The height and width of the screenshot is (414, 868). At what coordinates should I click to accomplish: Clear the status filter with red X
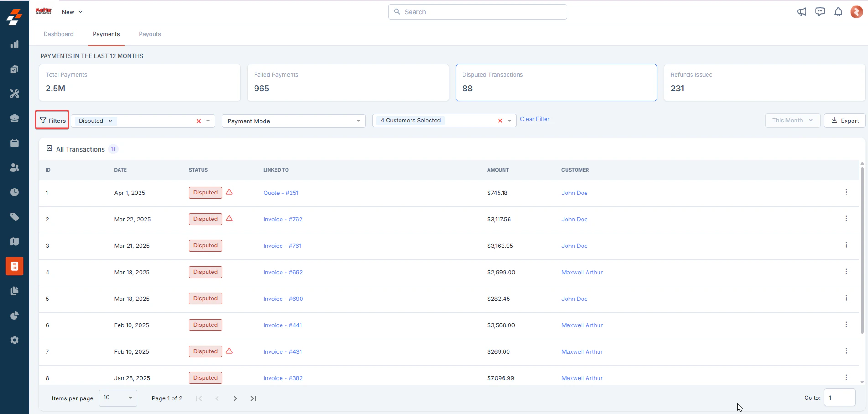pos(198,121)
